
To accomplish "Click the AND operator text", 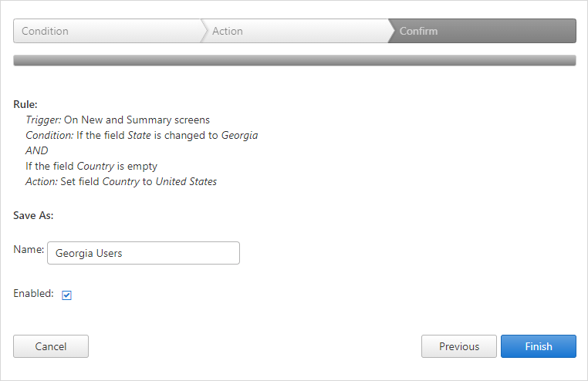I will (37, 150).
